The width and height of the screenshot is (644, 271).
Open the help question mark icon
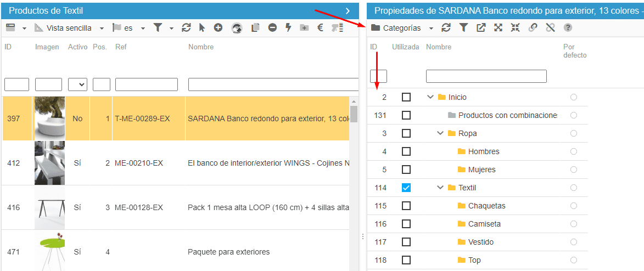[568, 28]
